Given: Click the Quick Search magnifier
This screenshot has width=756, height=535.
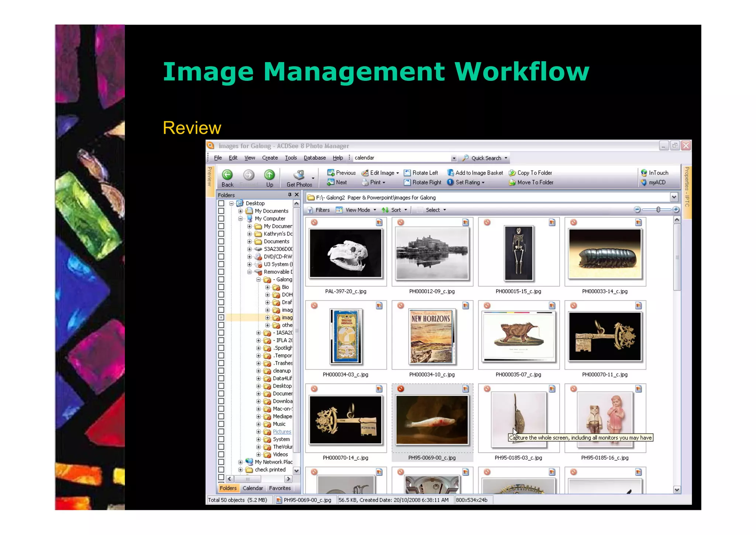Looking at the screenshot, I should coord(465,158).
